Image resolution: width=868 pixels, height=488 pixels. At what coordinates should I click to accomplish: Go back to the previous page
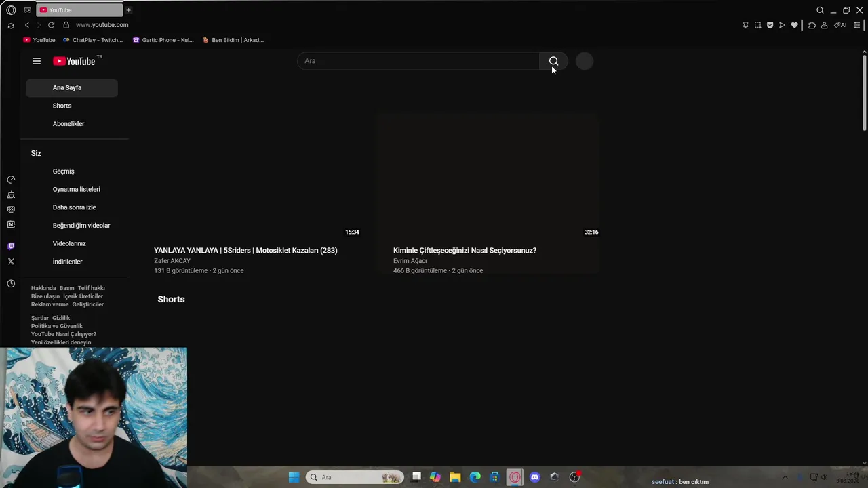point(27,25)
